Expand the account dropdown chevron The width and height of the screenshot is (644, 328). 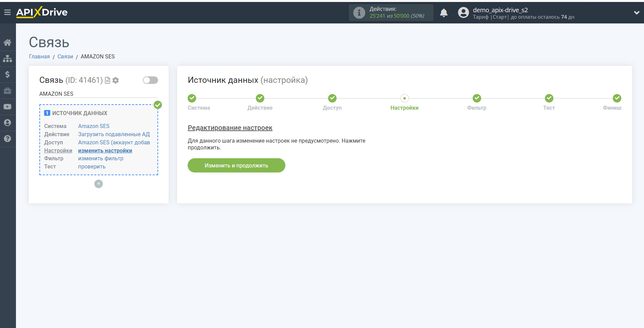pyautogui.click(x=637, y=13)
